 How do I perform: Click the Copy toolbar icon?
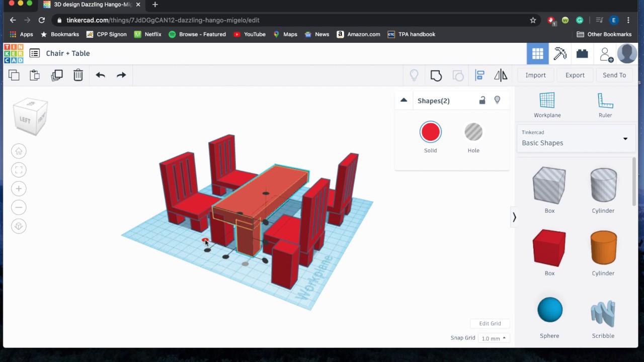click(14, 75)
